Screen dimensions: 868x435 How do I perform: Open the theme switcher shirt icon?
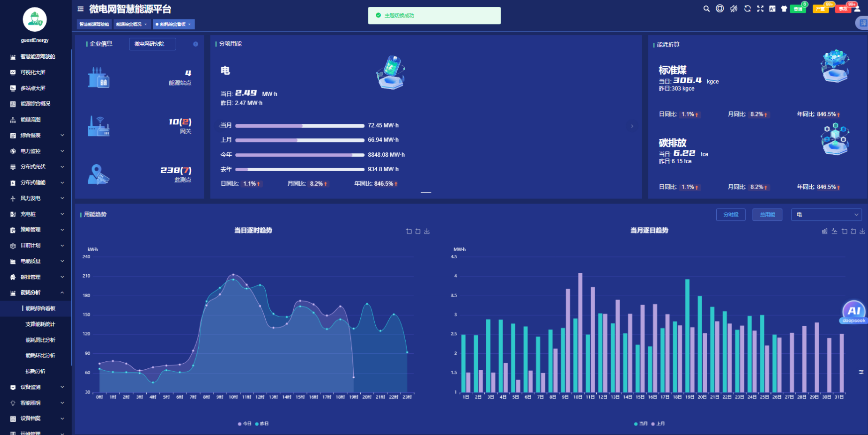[784, 8]
